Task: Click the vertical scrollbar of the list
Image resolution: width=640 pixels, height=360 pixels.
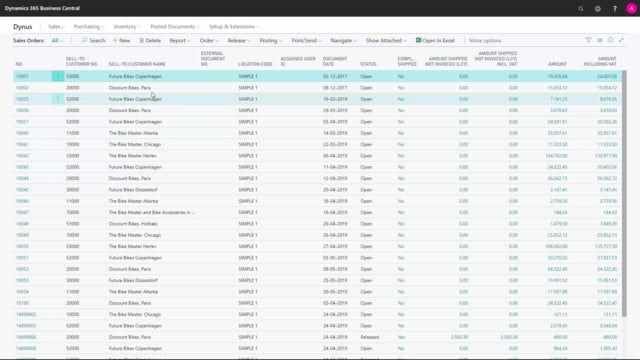Action: click(624, 194)
